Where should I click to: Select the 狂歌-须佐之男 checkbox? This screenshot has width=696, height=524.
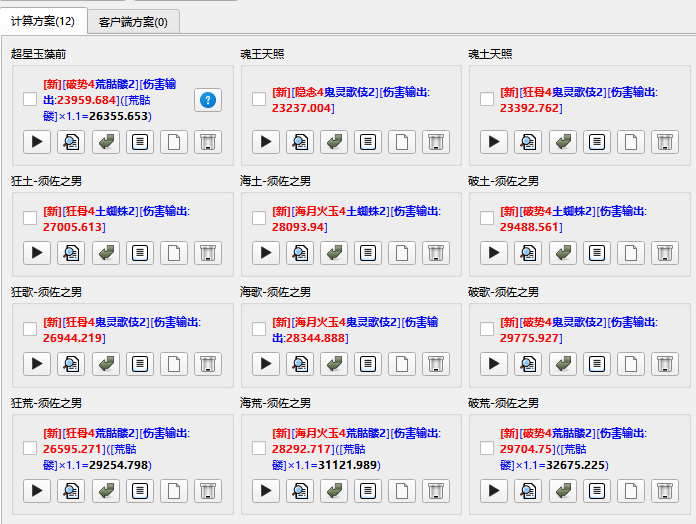coord(30,329)
